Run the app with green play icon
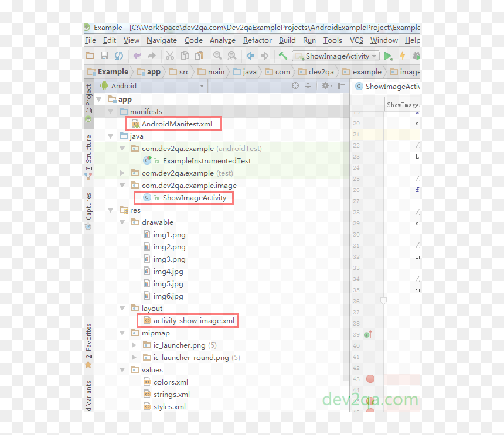This screenshot has height=435, width=504. (x=389, y=56)
